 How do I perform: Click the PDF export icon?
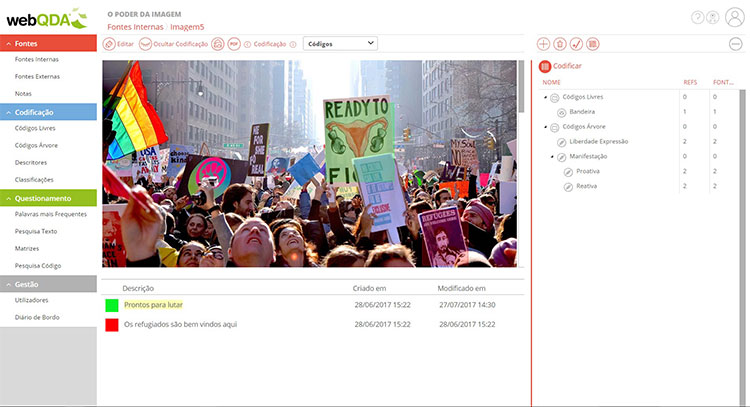[233, 44]
